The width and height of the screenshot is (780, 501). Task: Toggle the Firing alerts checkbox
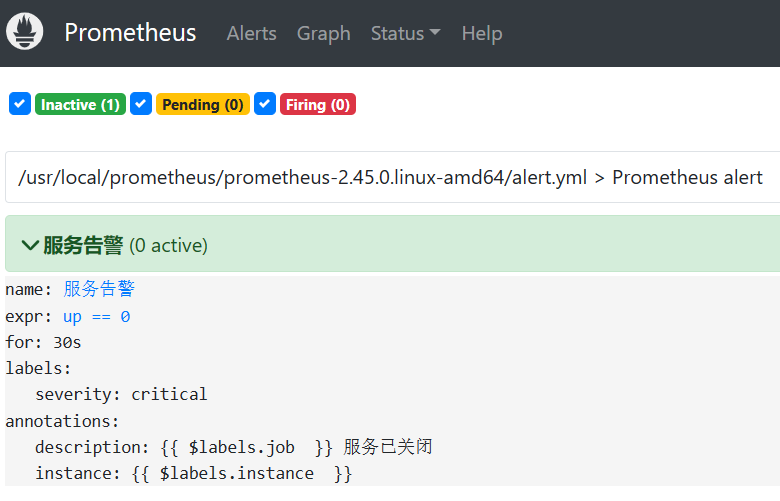point(265,104)
